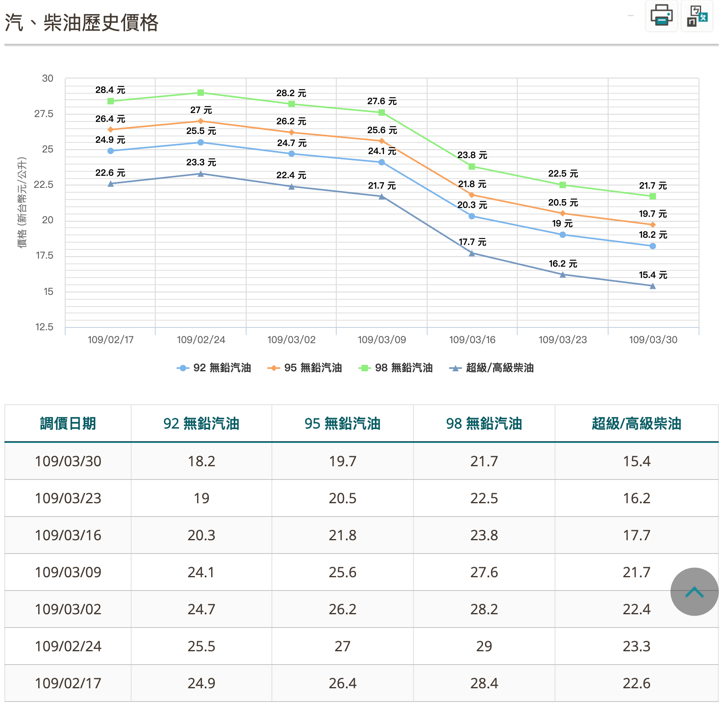
Task: Click the 29 value in 98 無鉛汽油 column
Action: [484, 646]
